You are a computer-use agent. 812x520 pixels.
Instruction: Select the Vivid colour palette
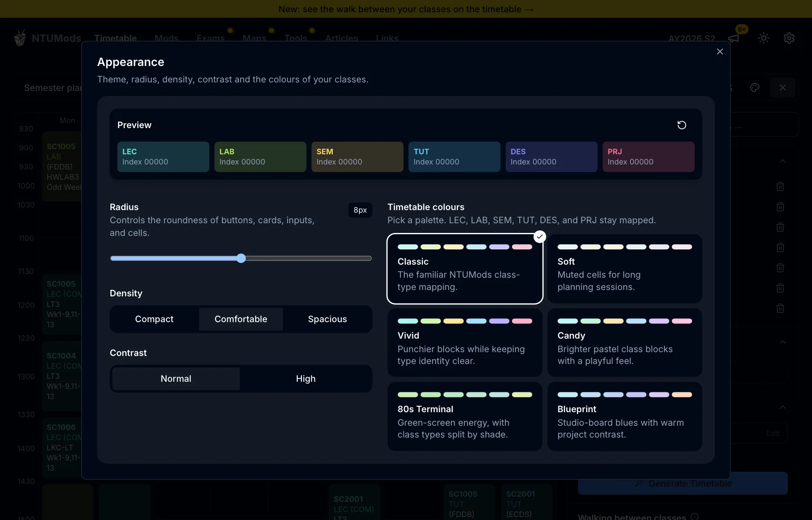point(465,342)
